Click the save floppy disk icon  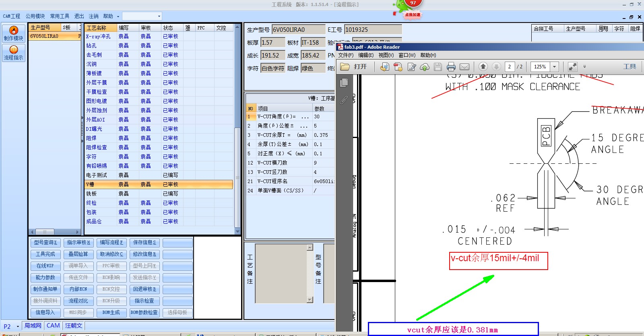(438, 67)
